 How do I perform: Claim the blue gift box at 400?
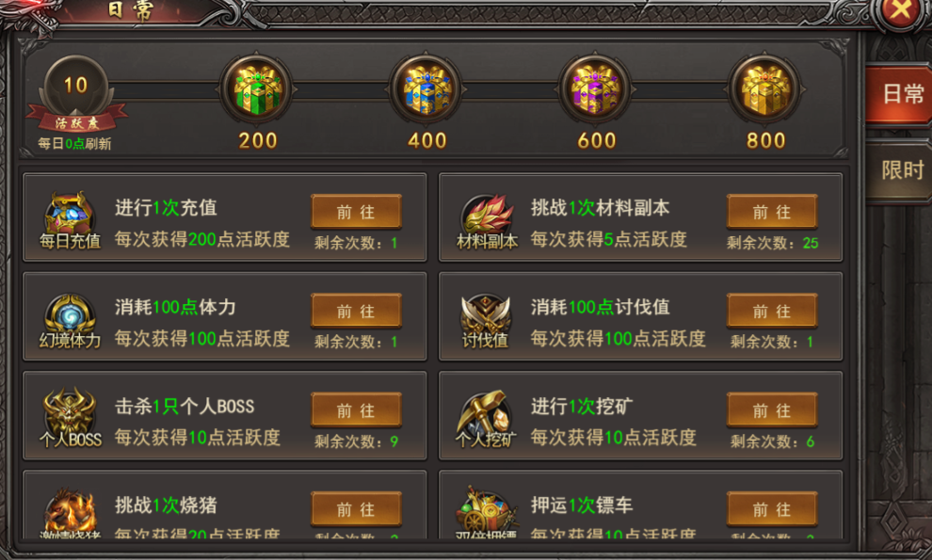426,89
